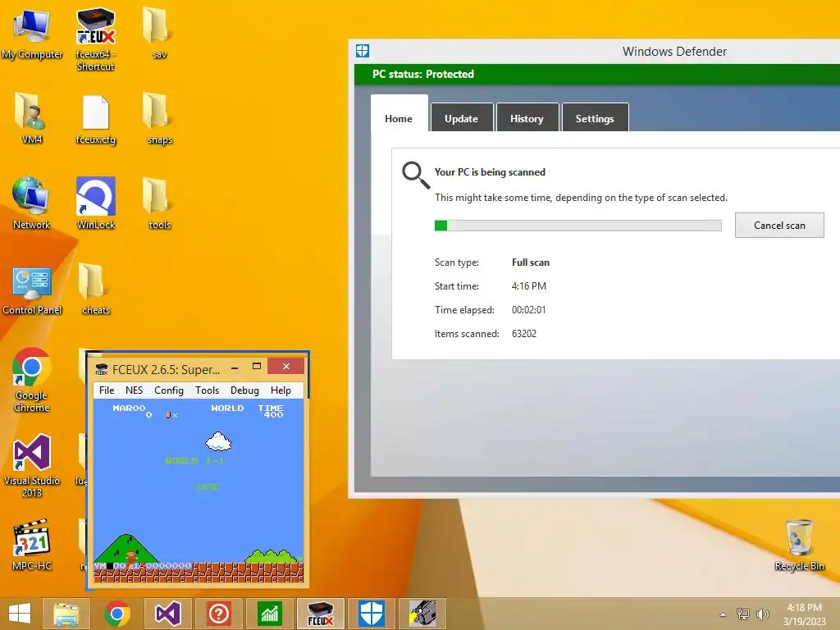
Task: Click the 'PC status: Protected' banner
Action: [597, 74]
